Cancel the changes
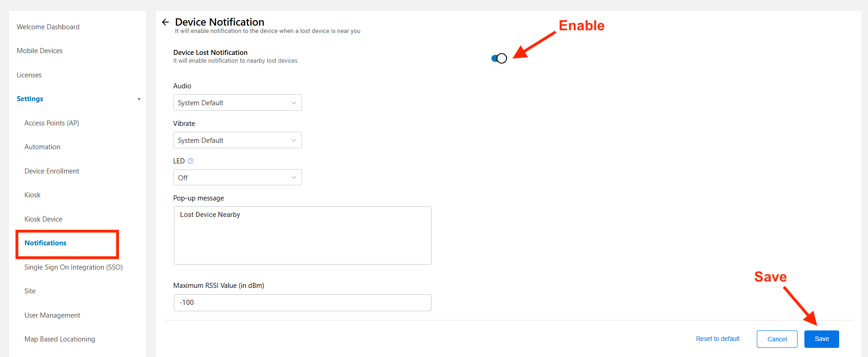The width and height of the screenshot is (868, 357). point(777,339)
